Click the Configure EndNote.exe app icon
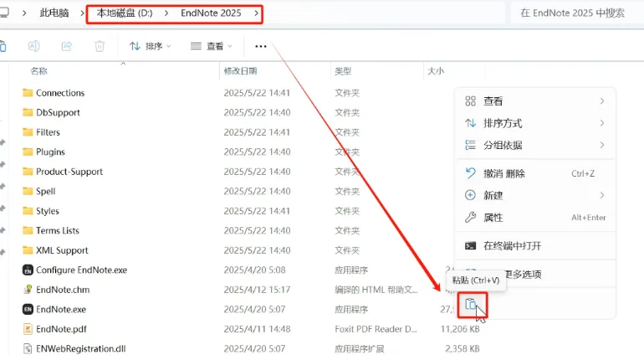Image resolution: width=644 pixels, height=355 pixels. 28,270
